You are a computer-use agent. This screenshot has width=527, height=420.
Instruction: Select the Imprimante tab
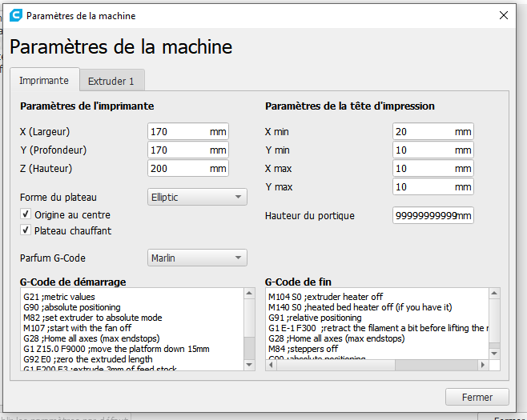(x=44, y=81)
